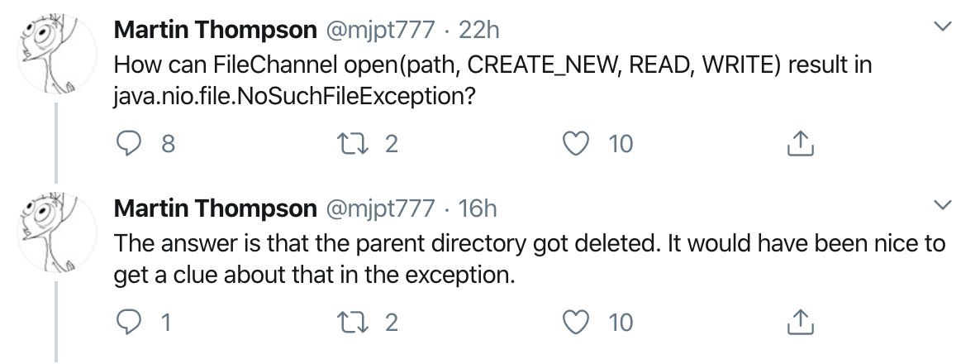Reply to the FileChannel question tweet

pos(129,145)
